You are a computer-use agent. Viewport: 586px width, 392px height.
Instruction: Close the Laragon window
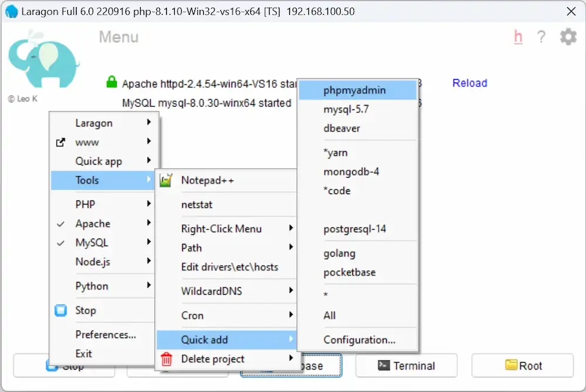tap(571, 11)
